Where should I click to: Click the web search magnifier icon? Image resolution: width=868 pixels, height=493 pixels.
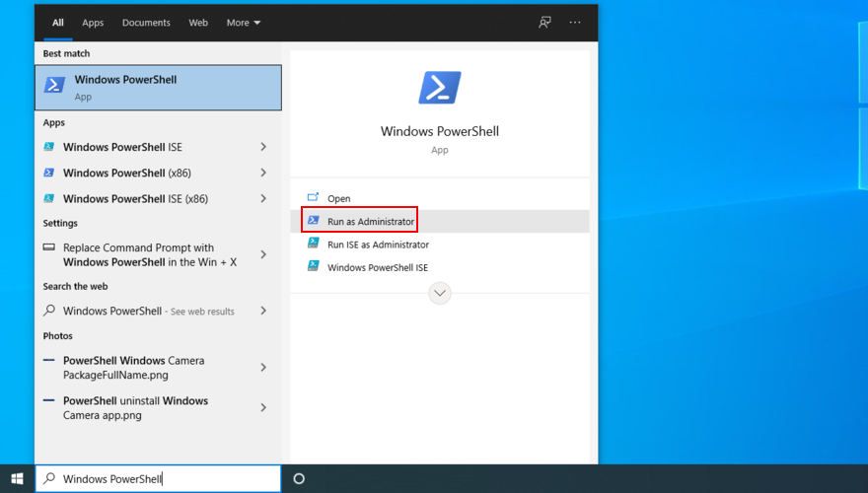click(x=49, y=311)
